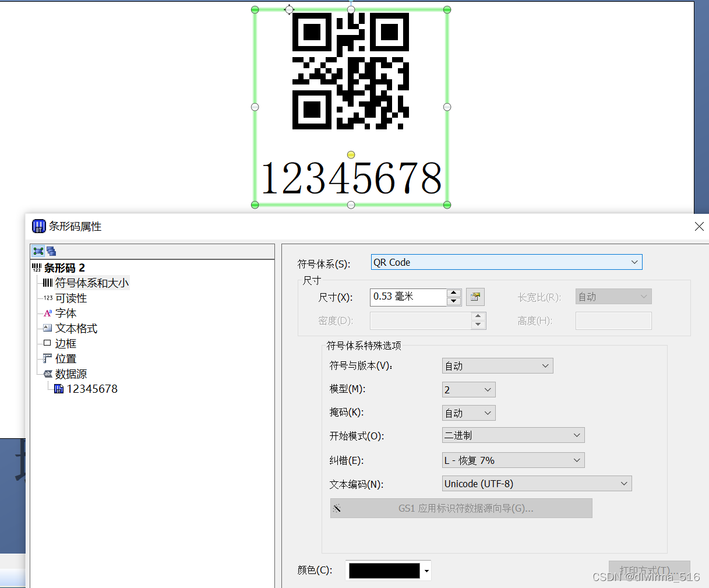Open the 文本编码 Unicode (UTF-8) dropdown
The width and height of the screenshot is (709, 588).
click(x=537, y=484)
